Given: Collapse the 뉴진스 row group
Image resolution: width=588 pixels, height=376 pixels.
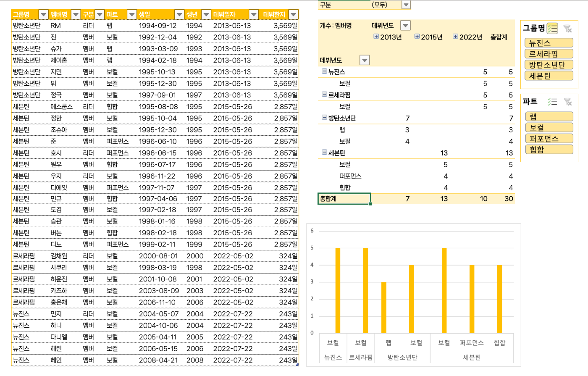Looking at the screenshot, I should 324,71.
